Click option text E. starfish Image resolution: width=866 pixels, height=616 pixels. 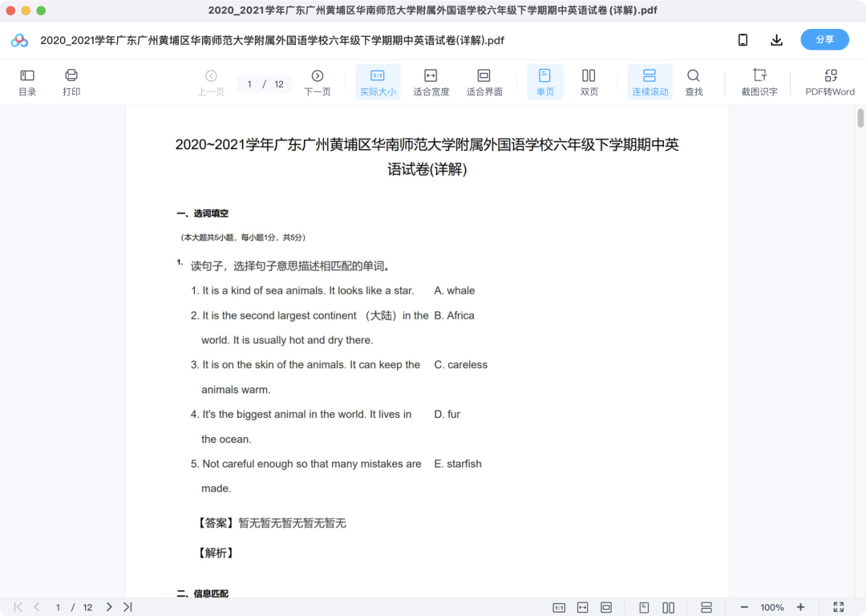click(458, 464)
